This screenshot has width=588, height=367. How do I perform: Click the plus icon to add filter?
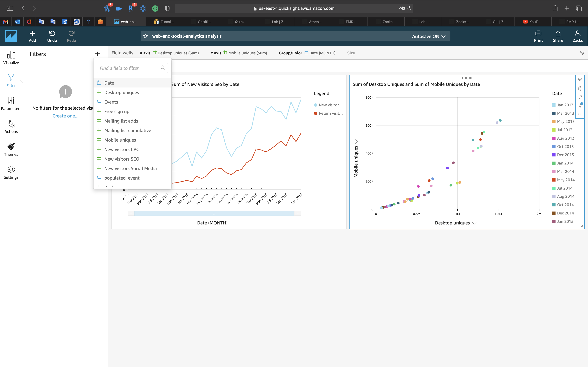97,54
